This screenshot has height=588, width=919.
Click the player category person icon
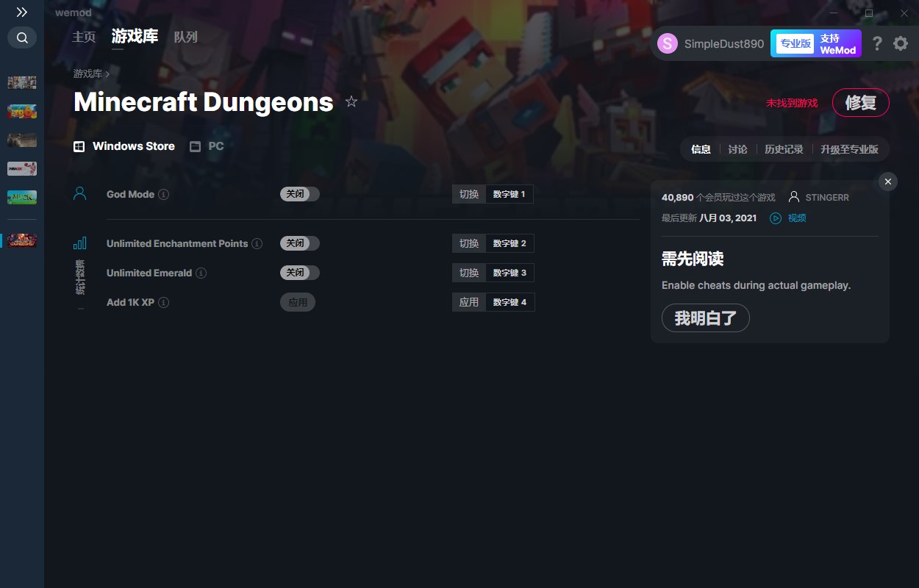coord(80,193)
